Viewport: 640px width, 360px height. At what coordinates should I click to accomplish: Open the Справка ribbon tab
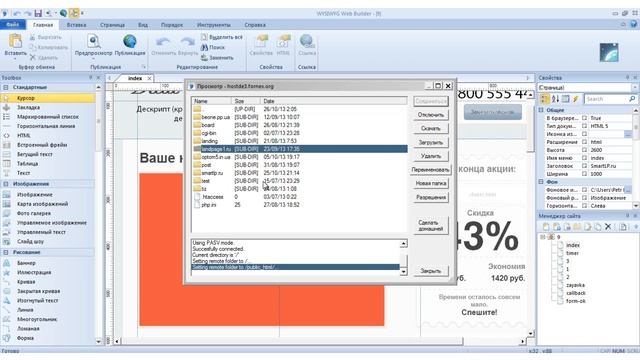[x=255, y=25]
